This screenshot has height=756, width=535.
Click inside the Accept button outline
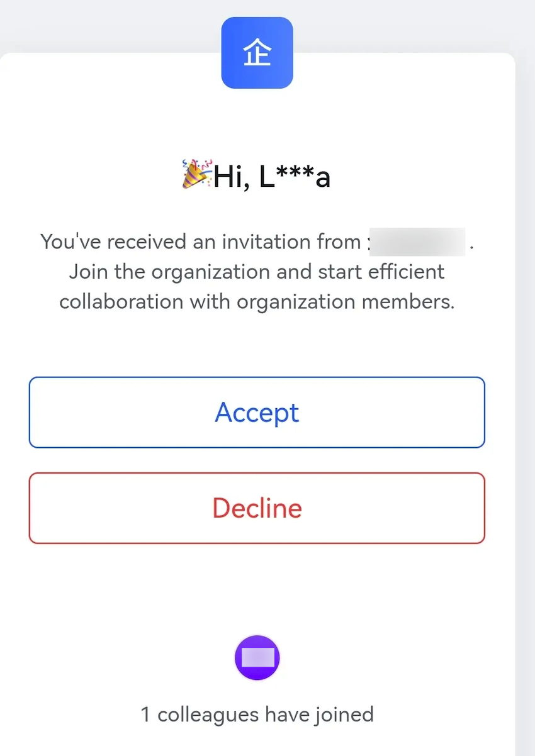(257, 413)
